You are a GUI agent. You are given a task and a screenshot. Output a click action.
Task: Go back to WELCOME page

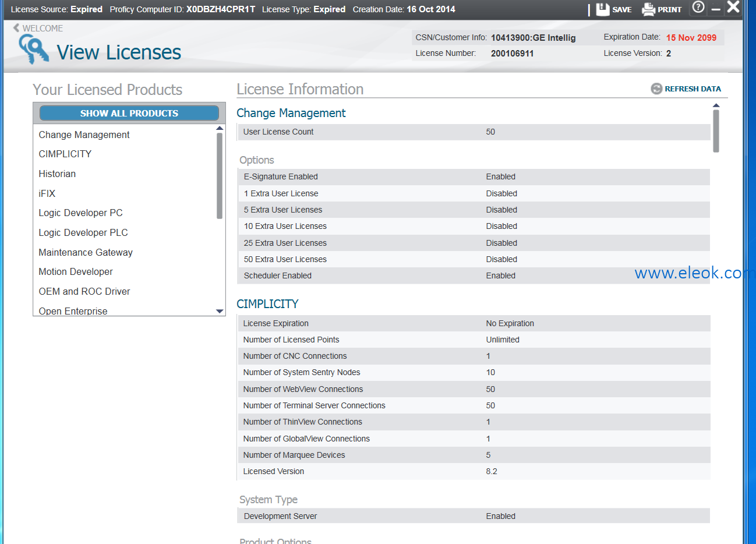click(43, 28)
